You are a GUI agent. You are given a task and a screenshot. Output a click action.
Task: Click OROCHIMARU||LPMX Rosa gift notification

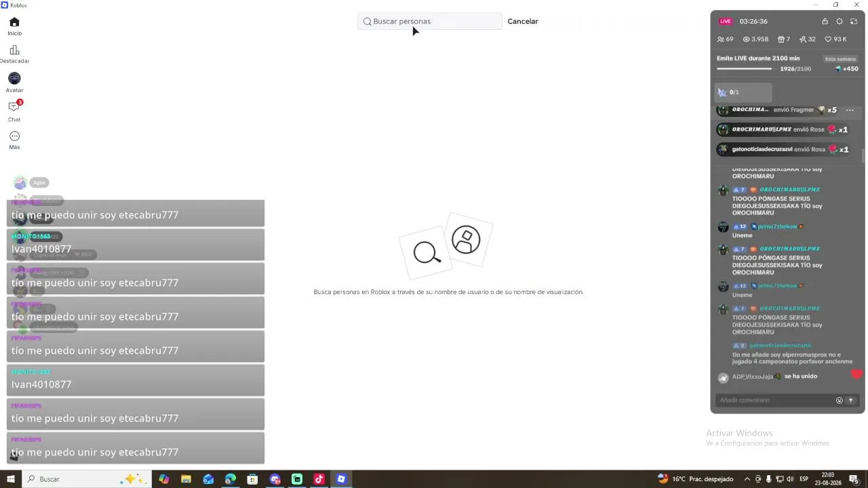click(x=783, y=129)
